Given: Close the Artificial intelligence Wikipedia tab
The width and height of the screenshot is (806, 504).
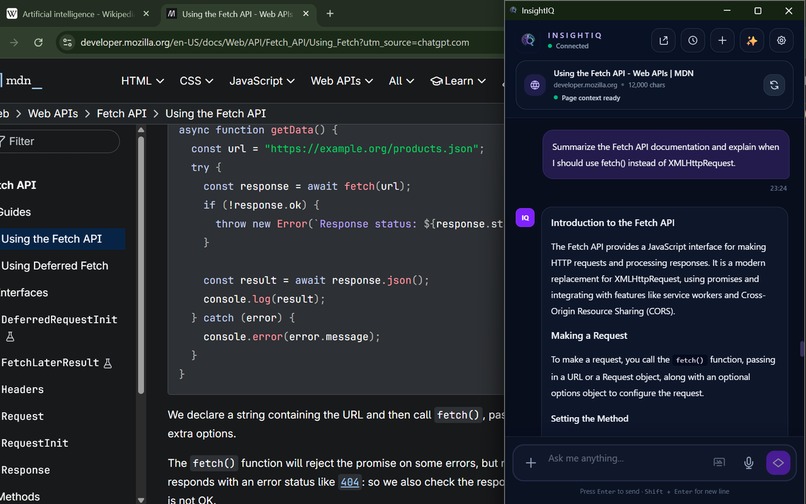Looking at the screenshot, I should [146, 14].
